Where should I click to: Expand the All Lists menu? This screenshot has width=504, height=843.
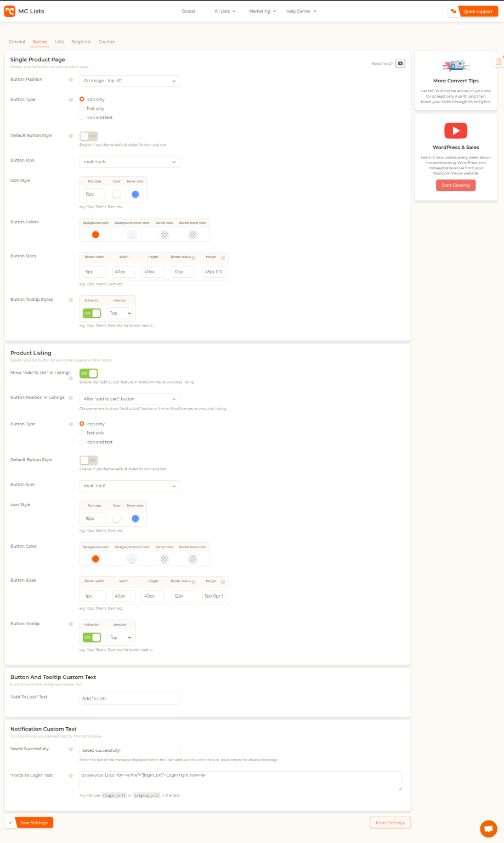[225, 11]
